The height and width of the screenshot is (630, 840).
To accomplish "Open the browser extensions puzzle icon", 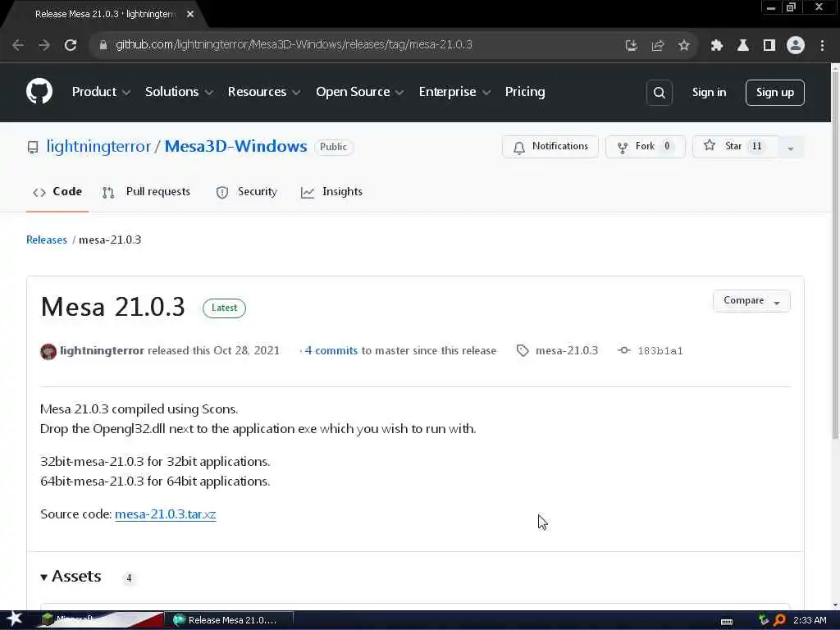I will [716, 46].
